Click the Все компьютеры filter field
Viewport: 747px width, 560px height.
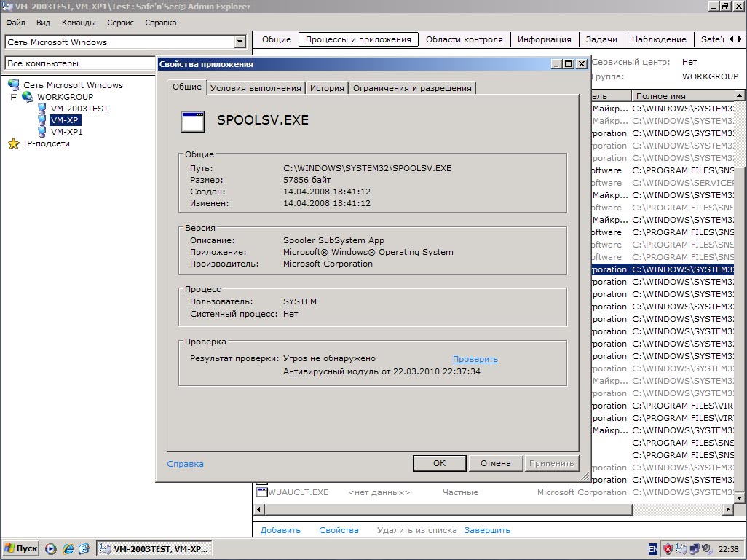pyautogui.click(x=80, y=63)
